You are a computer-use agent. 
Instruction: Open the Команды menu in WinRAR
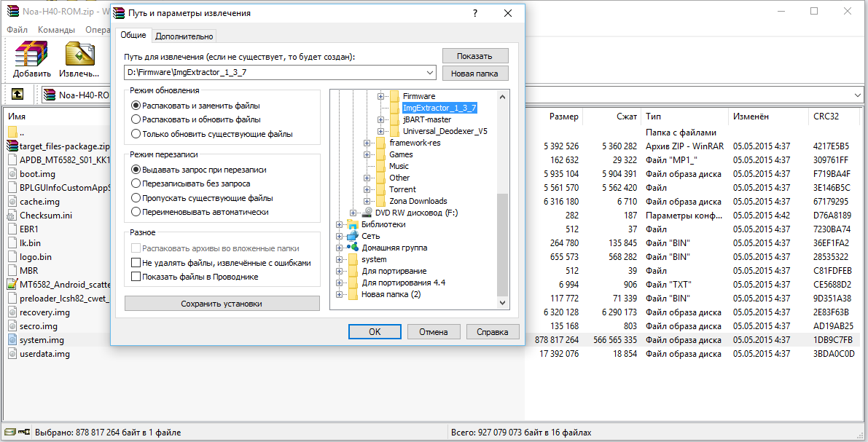pos(56,29)
